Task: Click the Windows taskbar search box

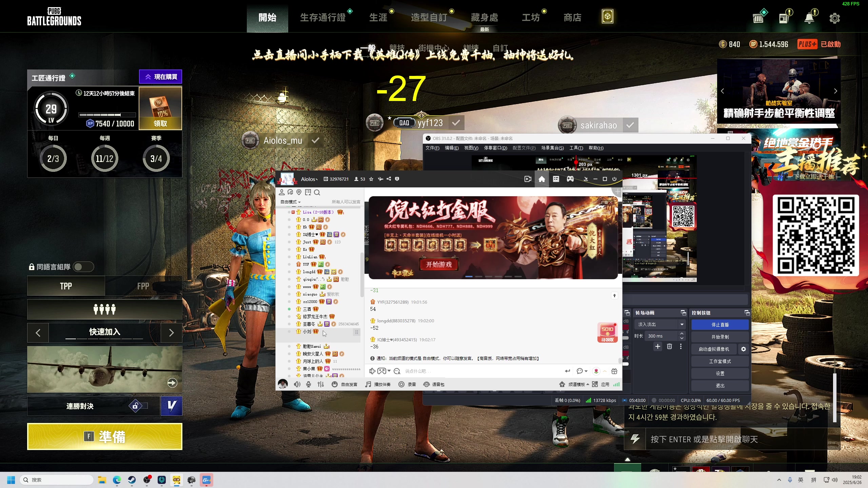Action: [x=57, y=480]
